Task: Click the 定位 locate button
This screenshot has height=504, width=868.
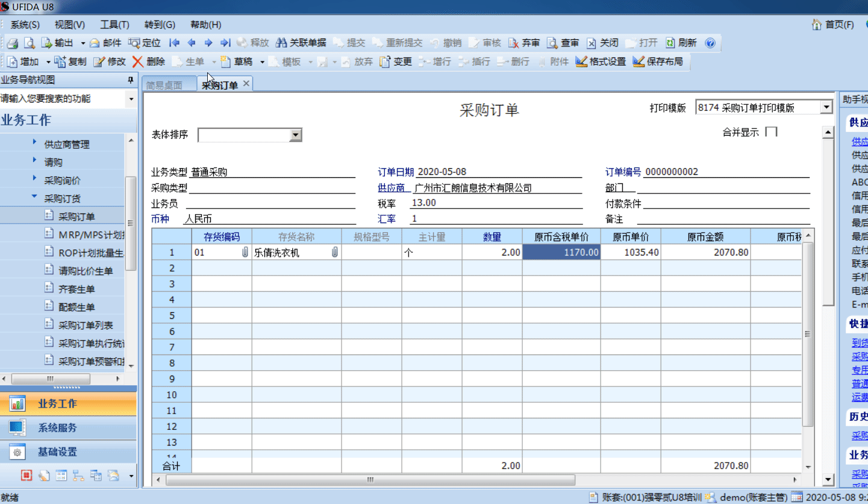Action: click(x=145, y=43)
